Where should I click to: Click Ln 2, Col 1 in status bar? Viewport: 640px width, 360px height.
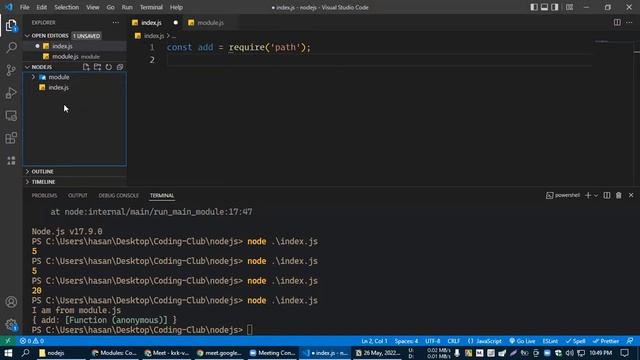coord(374,341)
